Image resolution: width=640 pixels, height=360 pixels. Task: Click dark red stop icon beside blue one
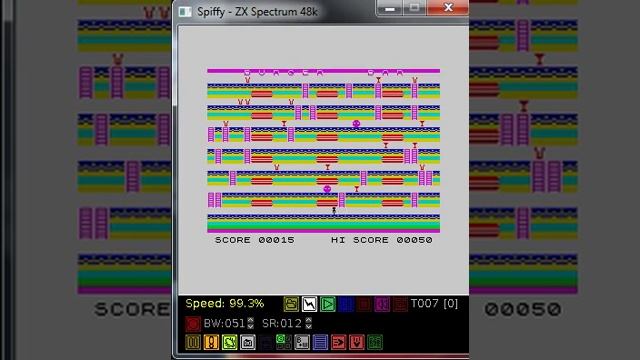point(364,304)
